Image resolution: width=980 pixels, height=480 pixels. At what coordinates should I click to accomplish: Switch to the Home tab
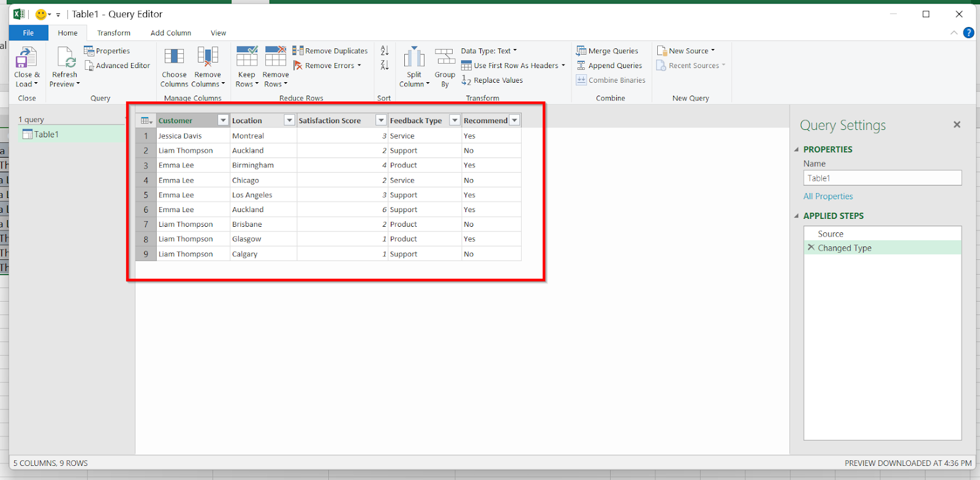(x=67, y=33)
